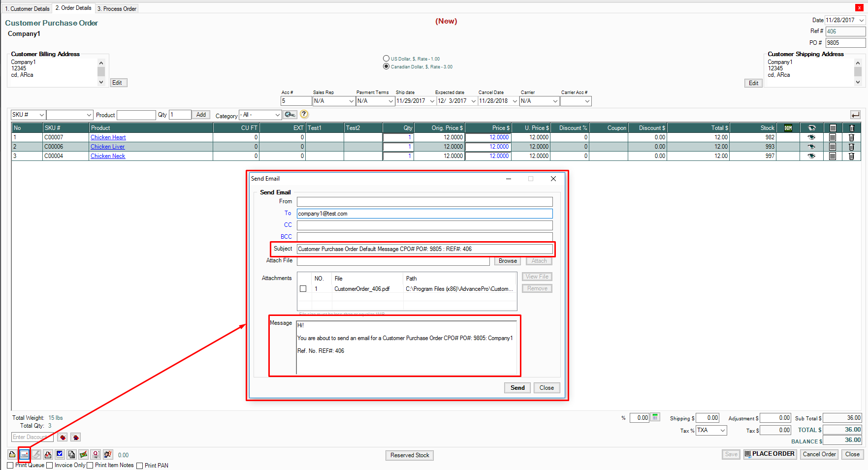Open notes icon for Chicken Liver row
Screen dimensions: 868x470
(833, 147)
